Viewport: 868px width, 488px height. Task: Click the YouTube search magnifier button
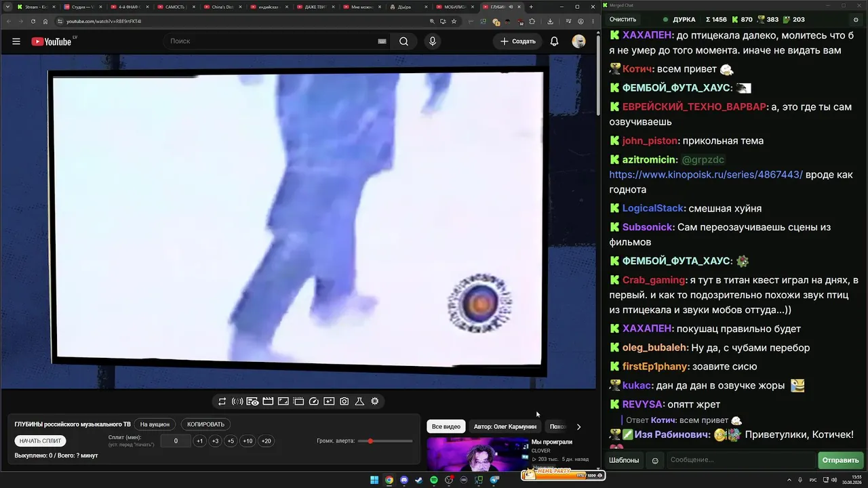click(x=403, y=41)
